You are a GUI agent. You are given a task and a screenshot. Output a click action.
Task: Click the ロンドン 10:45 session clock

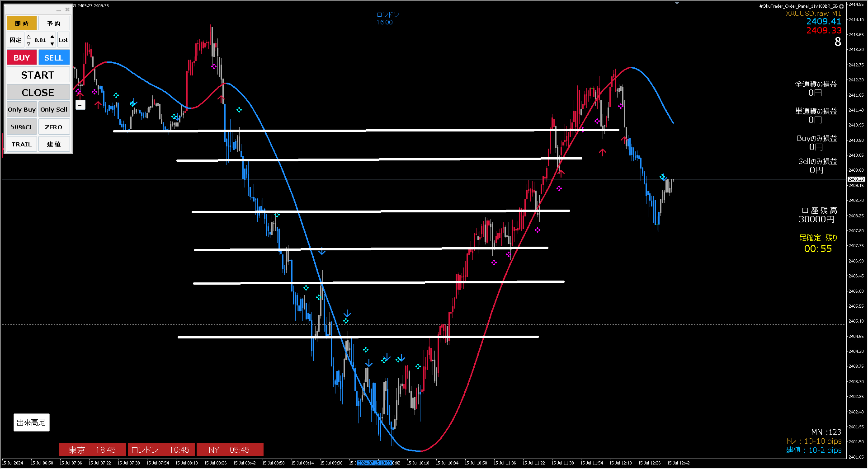click(x=161, y=450)
